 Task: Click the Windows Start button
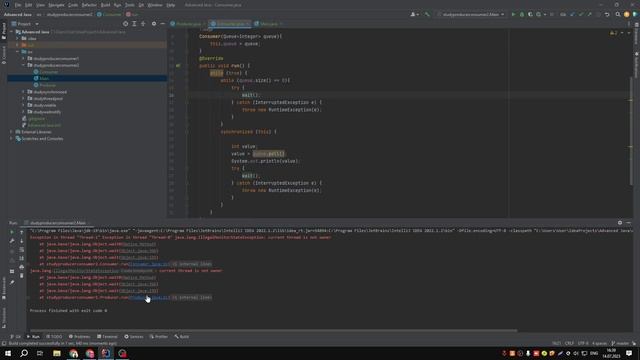tap(8, 353)
